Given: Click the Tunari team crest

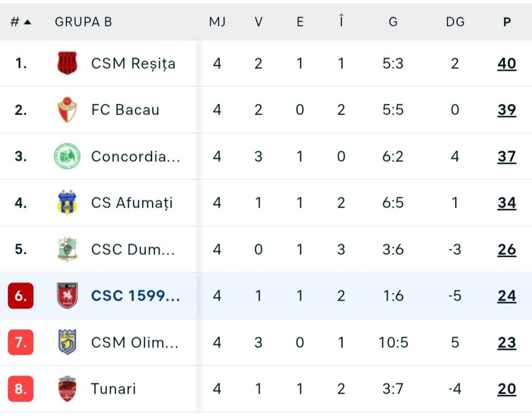Looking at the screenshot, I should click(x=67, y=388).
